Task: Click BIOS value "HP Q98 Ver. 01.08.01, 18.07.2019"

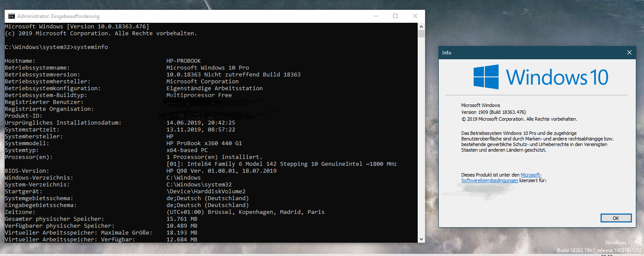Action: tap(222, 171)
